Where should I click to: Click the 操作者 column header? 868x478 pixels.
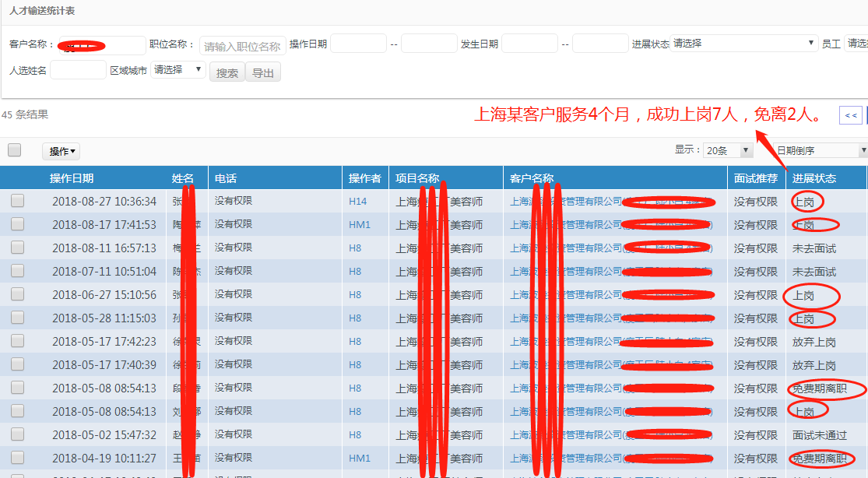[365, 178]
